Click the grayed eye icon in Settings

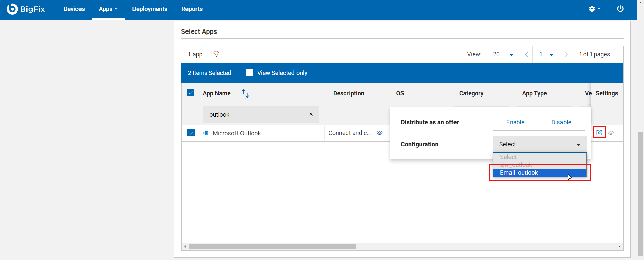tap(611, 133)
